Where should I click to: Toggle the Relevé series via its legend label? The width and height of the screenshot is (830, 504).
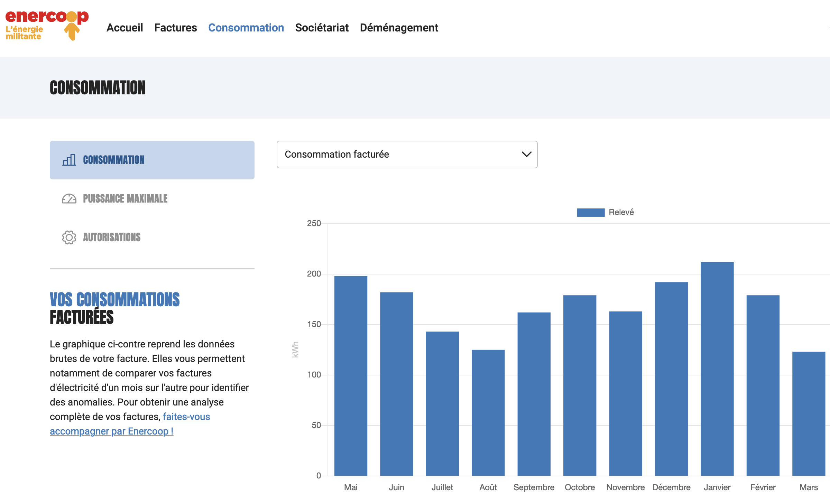tap(621, 212)
